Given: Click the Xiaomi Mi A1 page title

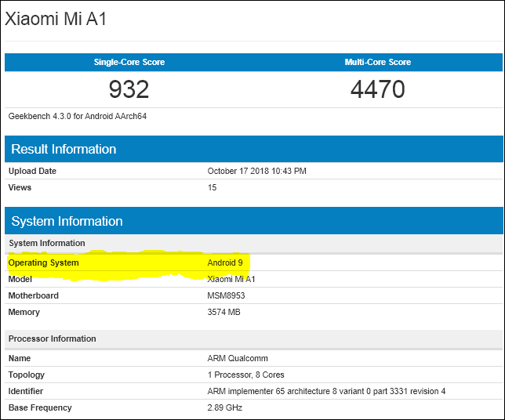Looking at the screenshot, I should point(56,20).
